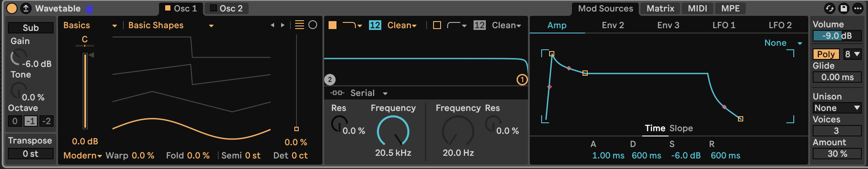This screenshot has height=169, width=868.
Task: Open the Osc 2 tab
Action: [227, 8]
